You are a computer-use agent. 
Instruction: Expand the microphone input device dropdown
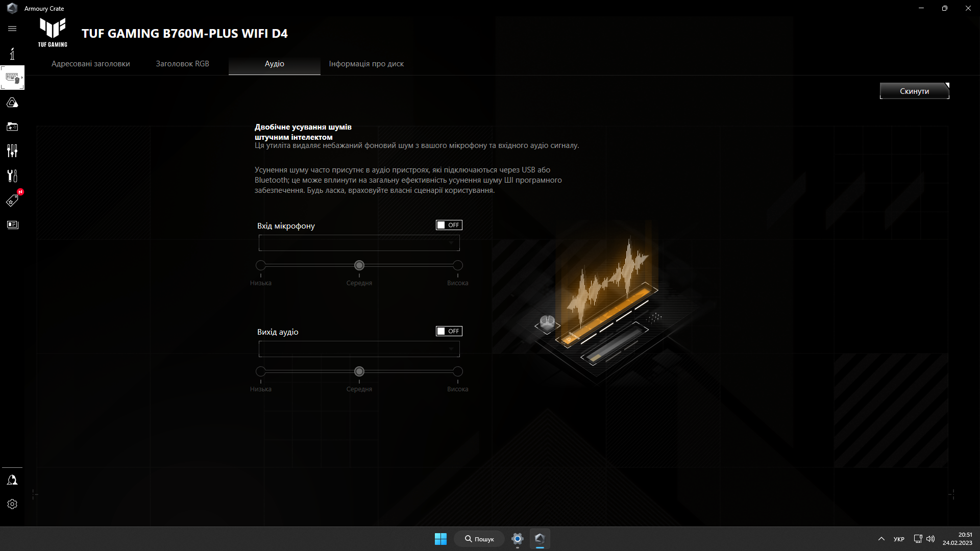359,243
